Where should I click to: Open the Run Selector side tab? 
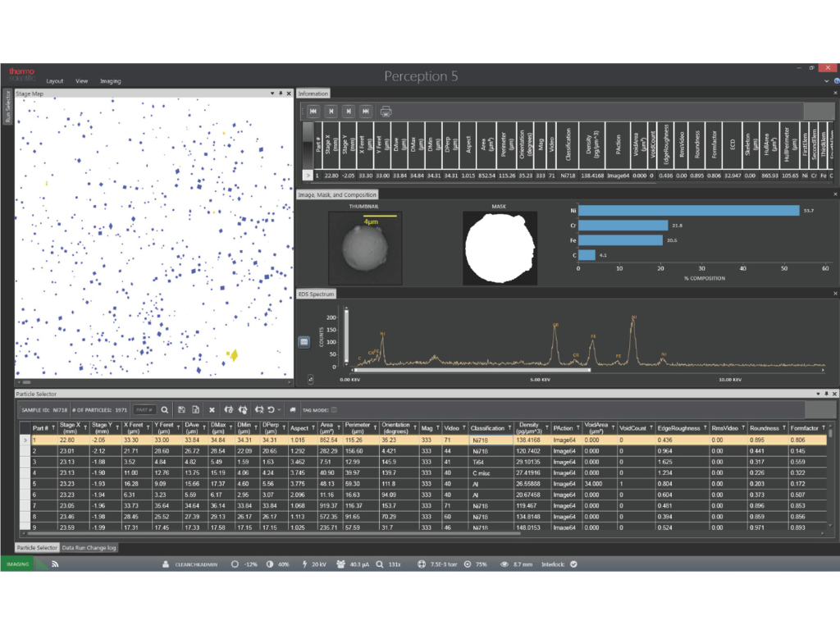pyautogui.click(x=7, y=107)
